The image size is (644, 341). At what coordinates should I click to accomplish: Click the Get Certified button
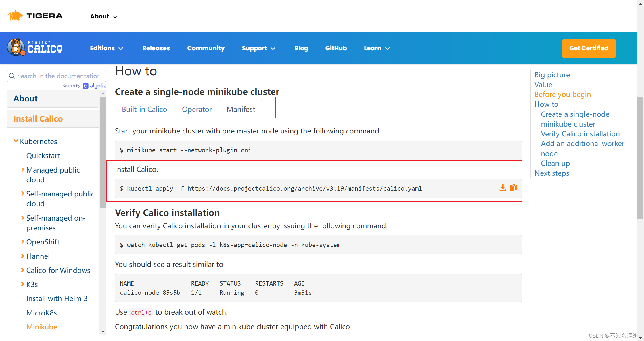[x=589, y=48]
